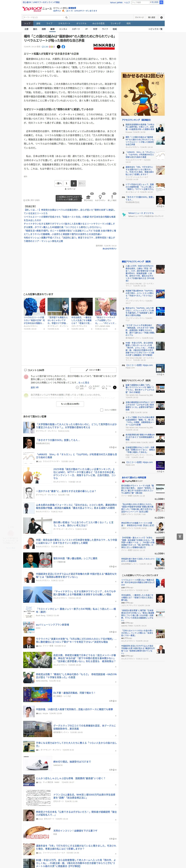The width and height of the screenshot is (186, 868).
Task: Select the トップ tab
Action: point(27,24)
